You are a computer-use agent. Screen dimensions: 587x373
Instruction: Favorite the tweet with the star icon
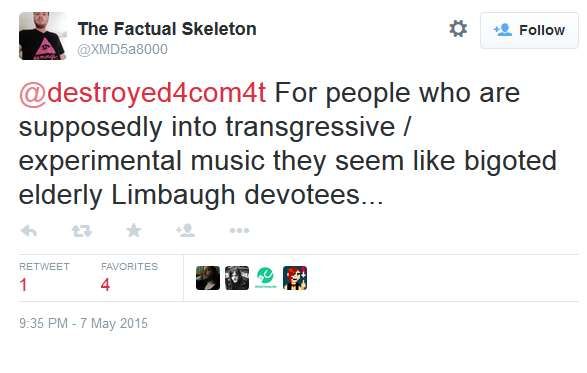click(134, 230)
